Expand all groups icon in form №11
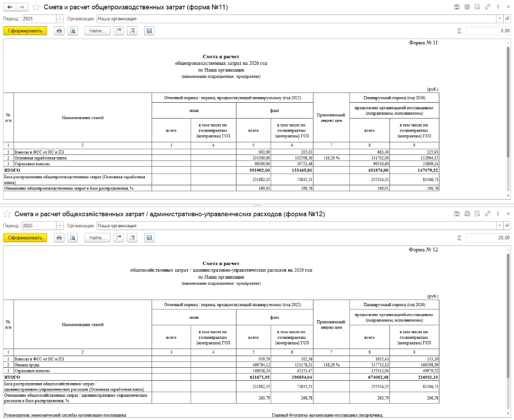This screenshot has width=514, height=420. tap(132, 31)
